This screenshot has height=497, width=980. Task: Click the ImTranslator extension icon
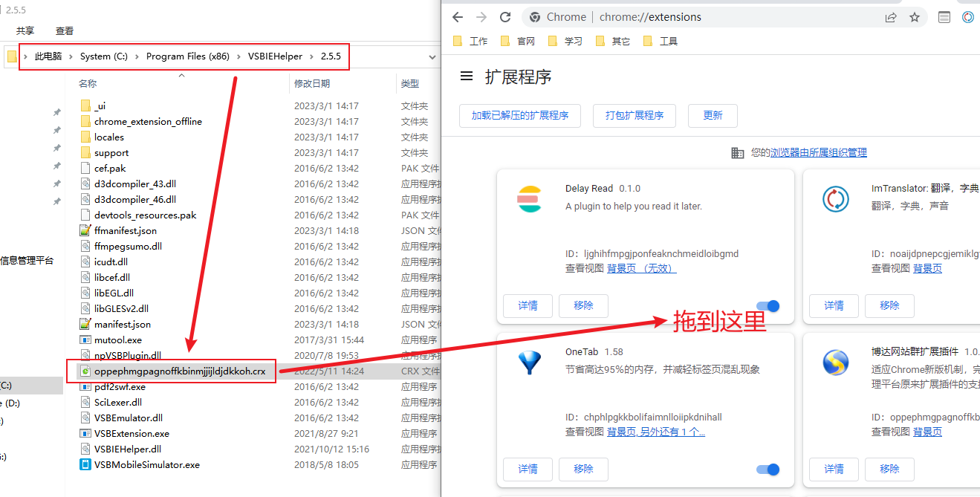[836, 199]
